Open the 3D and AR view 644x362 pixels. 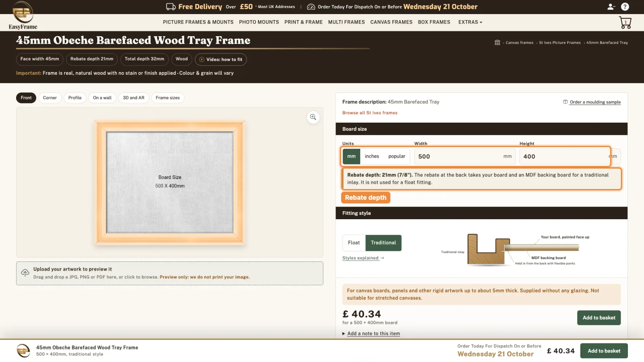pos(134,98)
